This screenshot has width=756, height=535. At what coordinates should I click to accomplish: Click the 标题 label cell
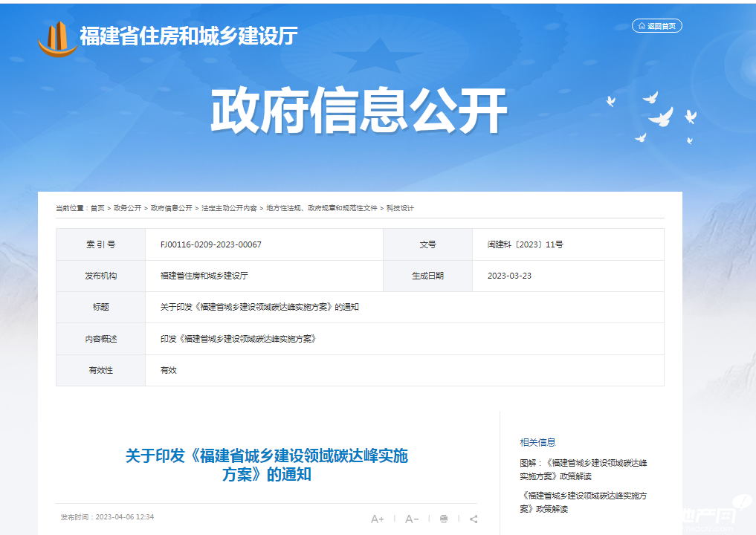pos(101,307)
